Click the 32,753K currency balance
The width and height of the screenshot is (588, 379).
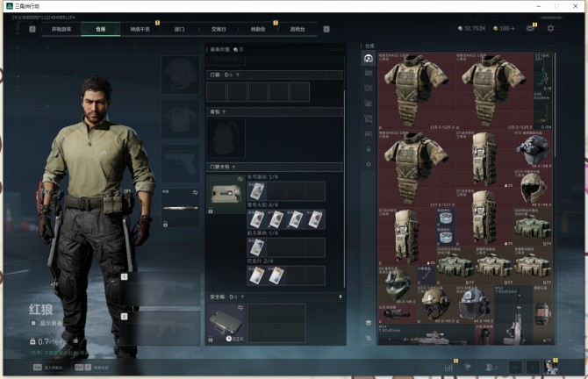472,28
